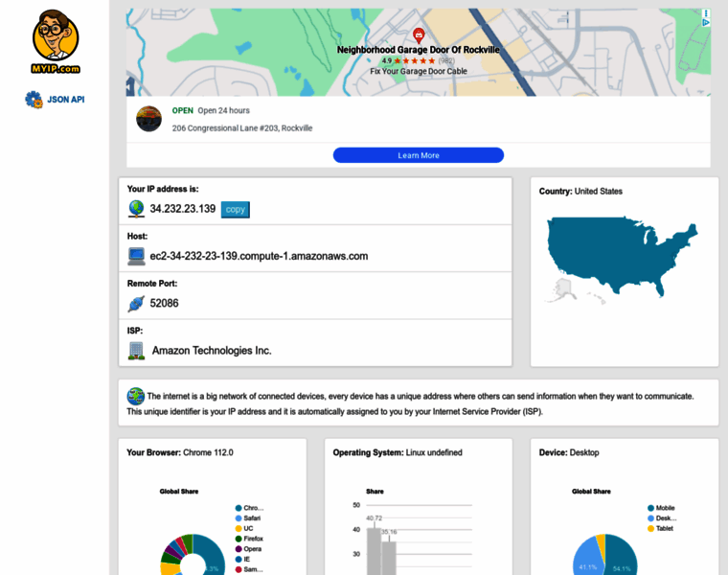Click the globe icon beside IP address
This screenshot has width=728, height=575.
(136, 209)
